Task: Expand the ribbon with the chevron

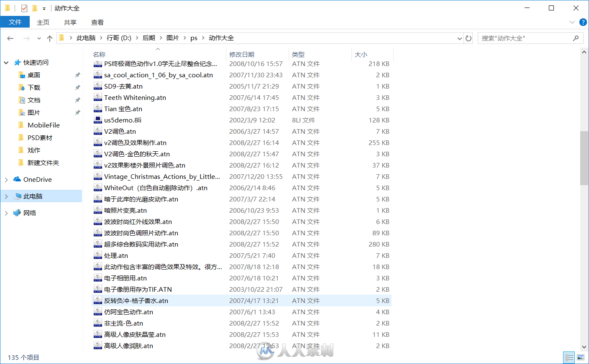Action: click(572, 22)
